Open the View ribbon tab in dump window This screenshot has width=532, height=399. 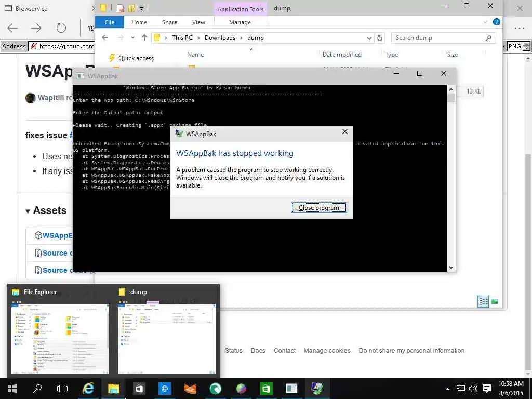pyautogui.click(x=198, y=22)
